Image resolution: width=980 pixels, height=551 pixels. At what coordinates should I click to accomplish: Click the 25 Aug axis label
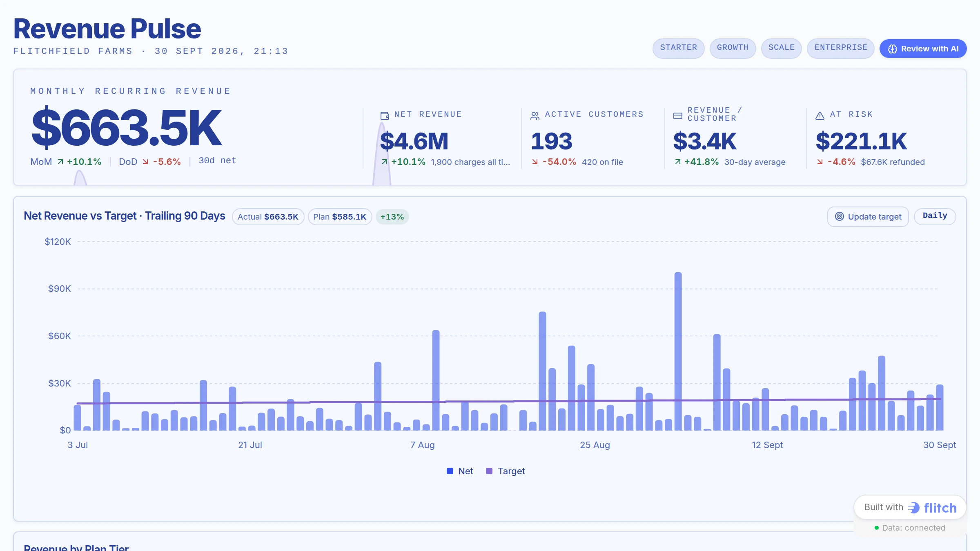(x=595, y=445)
